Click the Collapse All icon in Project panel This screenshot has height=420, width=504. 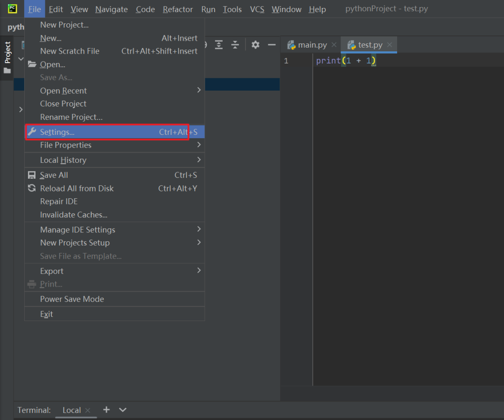click(235, 45)
